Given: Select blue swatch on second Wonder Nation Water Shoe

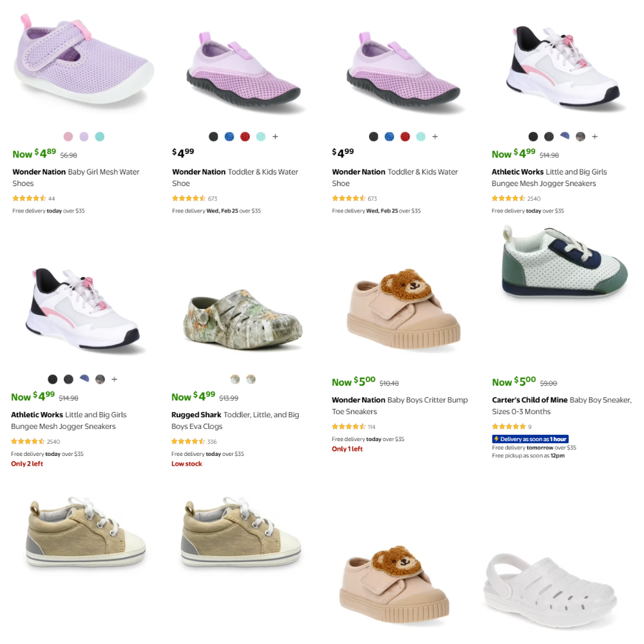Looking at the screenshot, I should coord(229,137).
